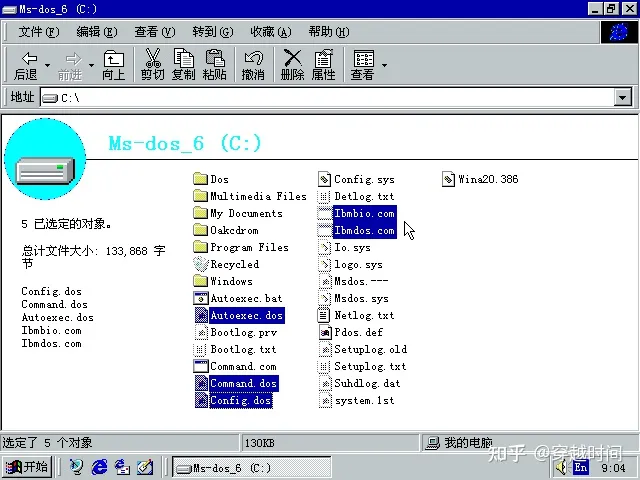
Task: Select the Bootlog.txt file
Action: pyautogui.click(x=235, y=349)
